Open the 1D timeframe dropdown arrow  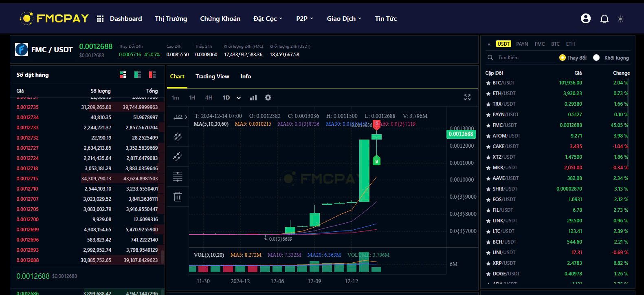tap(239, 98)
